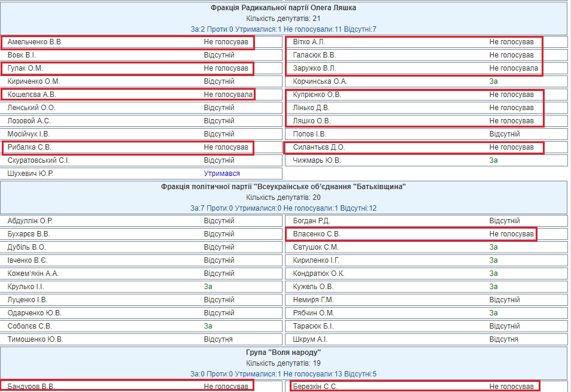
Task: Click the Радикальної партії Олега Ляшка faction header
Action: pyautogui.click(x=284, y=8)
